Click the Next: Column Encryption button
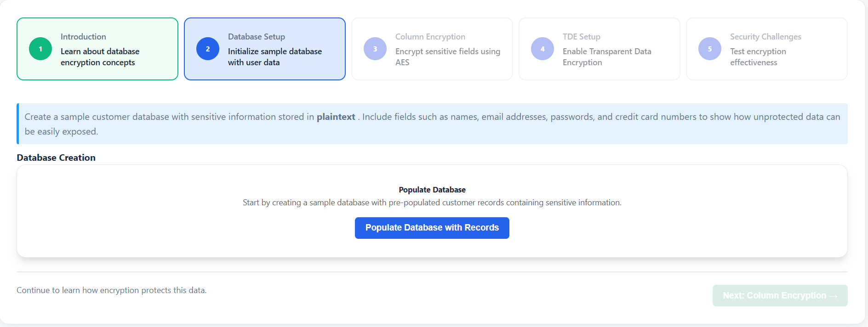Image resolution: width=868 pixels, height=327 pixels. [780, 296]
